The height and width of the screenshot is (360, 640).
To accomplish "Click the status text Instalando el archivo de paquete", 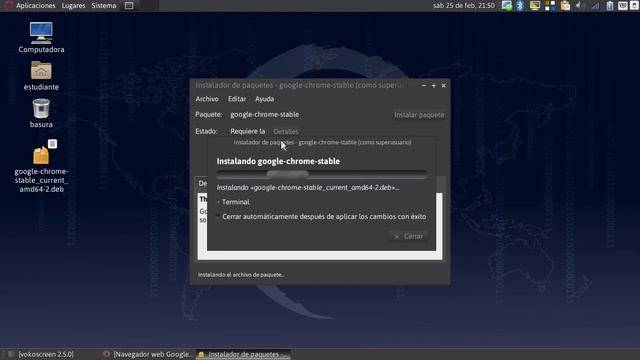I will click(x=241, y=275).
